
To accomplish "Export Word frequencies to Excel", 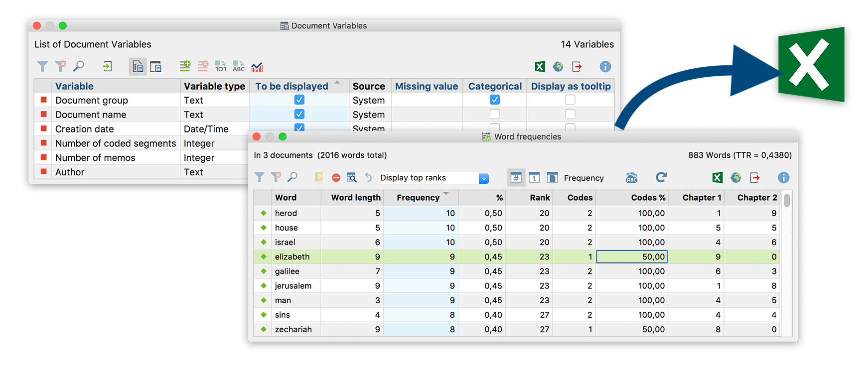I will (717, 178).
